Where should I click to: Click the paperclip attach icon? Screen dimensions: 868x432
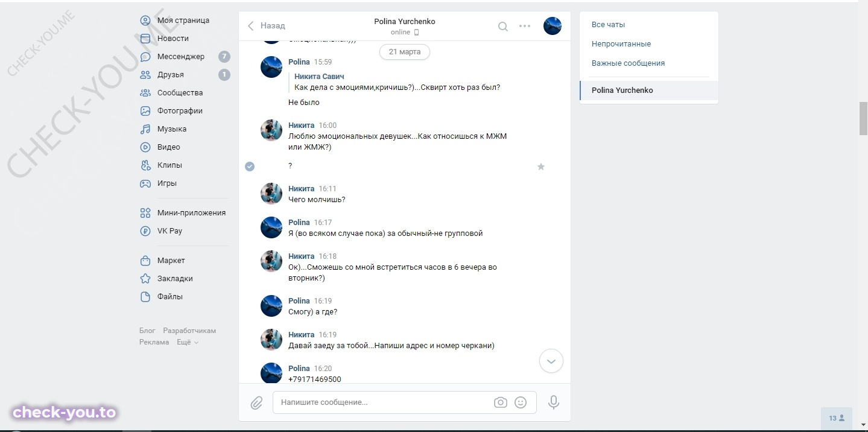pos(256,402)
